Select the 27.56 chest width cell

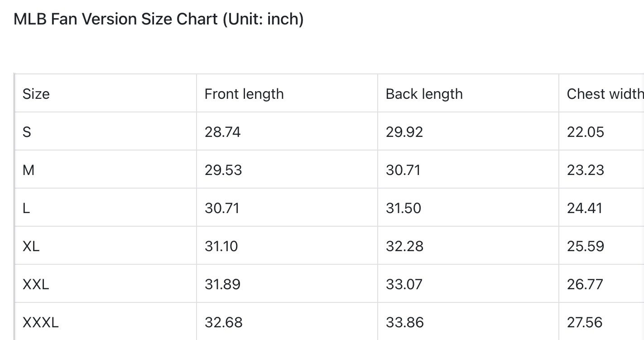pyautogui.click(x=585, y=322)
